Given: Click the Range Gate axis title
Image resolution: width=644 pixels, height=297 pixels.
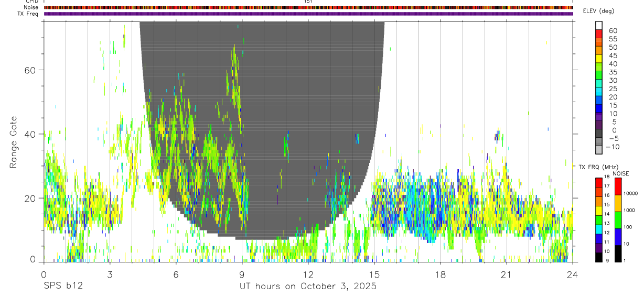Looking at the screenshot, I should click(14, 142).
